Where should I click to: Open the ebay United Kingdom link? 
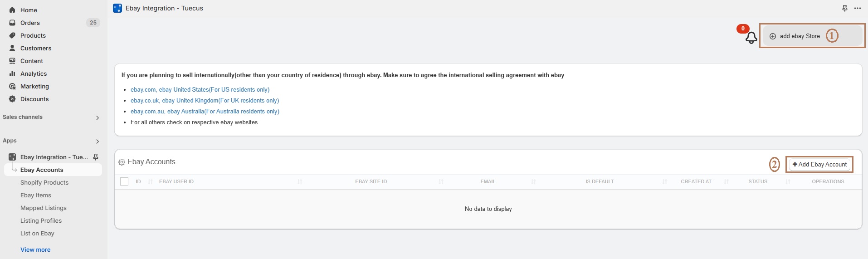[205, 100]
